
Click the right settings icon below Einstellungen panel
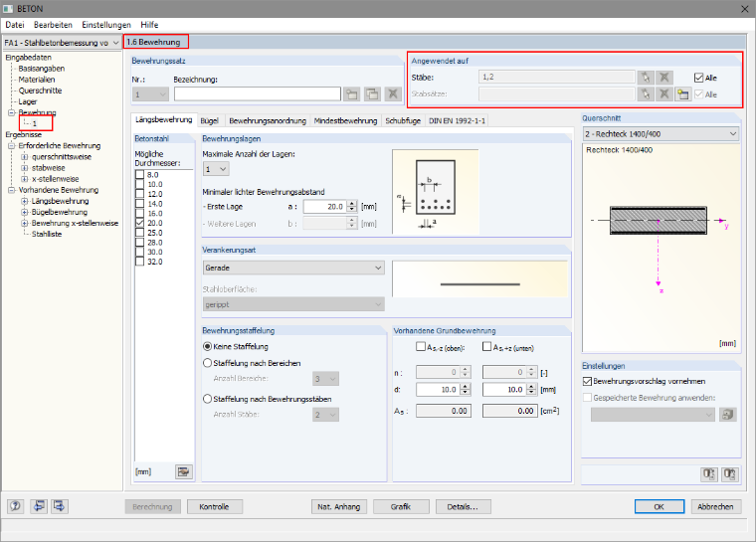[730, 474]
